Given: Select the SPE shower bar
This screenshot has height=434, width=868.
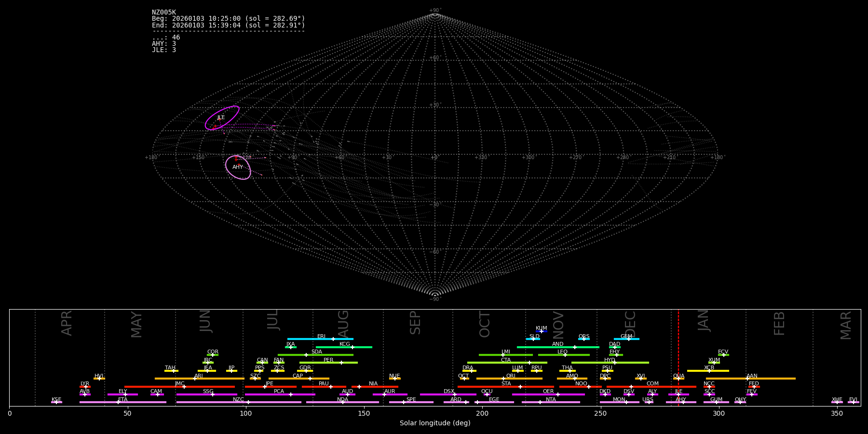Looking at the screenshot, I should tap(411, 402).
